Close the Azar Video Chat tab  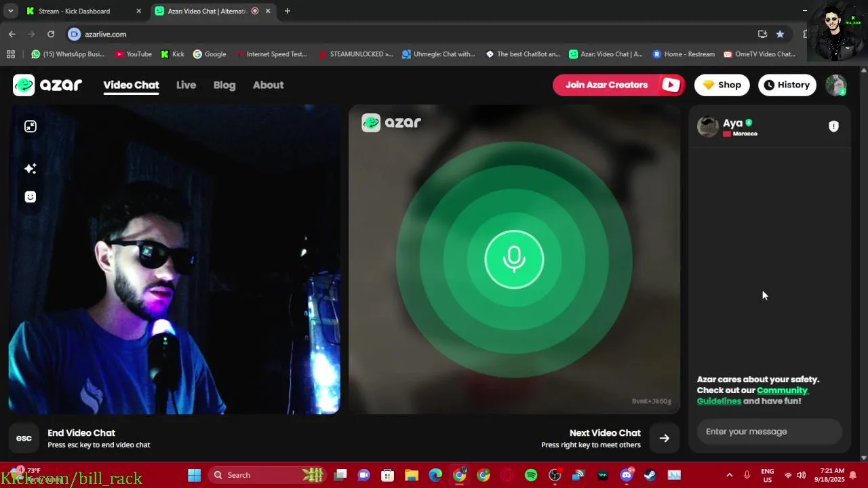pyautogui.click(x=268, y=11)
